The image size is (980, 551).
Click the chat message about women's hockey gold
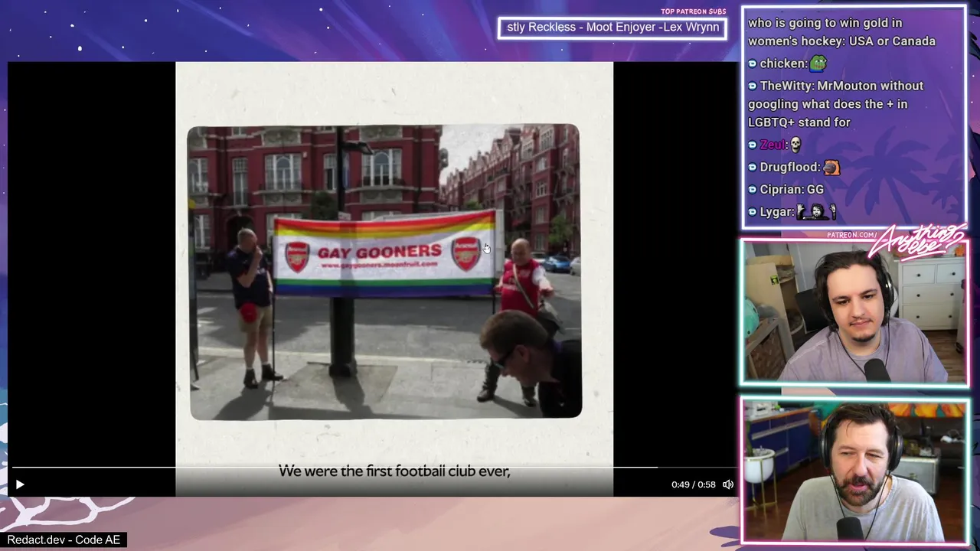pyautogui.click(x=841, y=32)
